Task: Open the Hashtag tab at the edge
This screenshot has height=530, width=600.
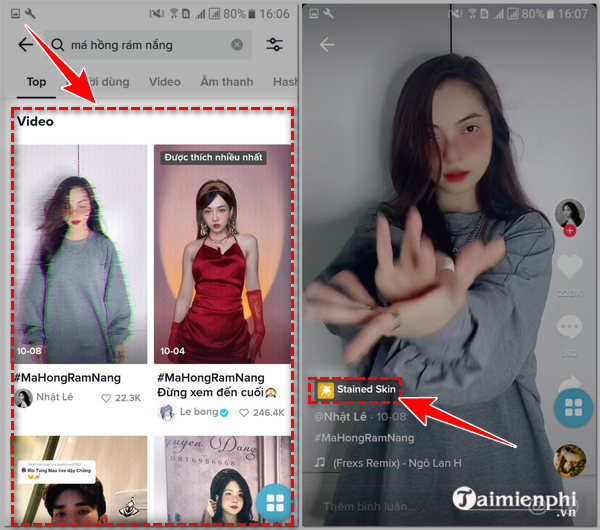Action: [x=285, y=82]
